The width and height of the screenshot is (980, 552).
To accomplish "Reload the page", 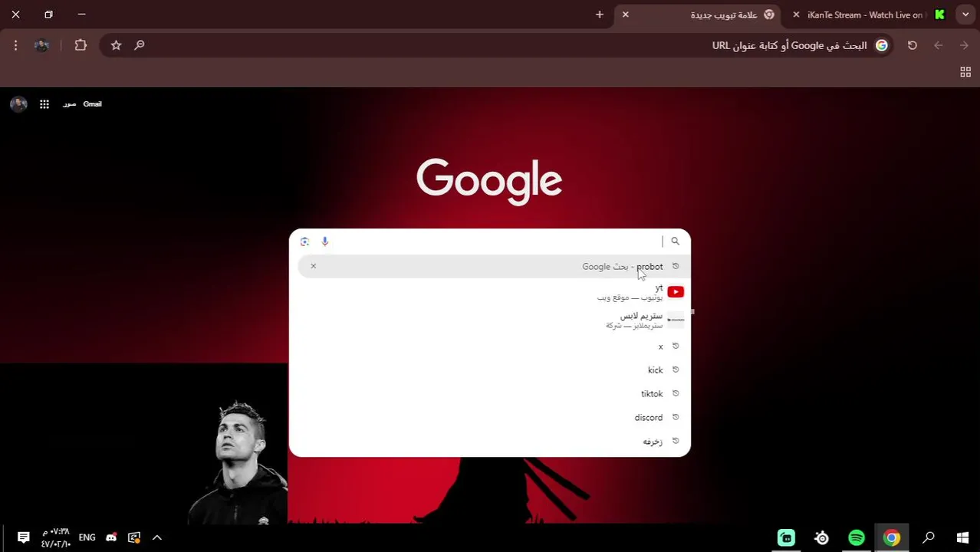I will [913, 45].
